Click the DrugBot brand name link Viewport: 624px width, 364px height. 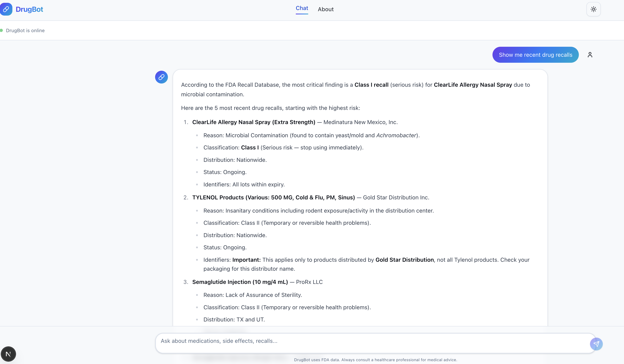(x=29, y=9)
